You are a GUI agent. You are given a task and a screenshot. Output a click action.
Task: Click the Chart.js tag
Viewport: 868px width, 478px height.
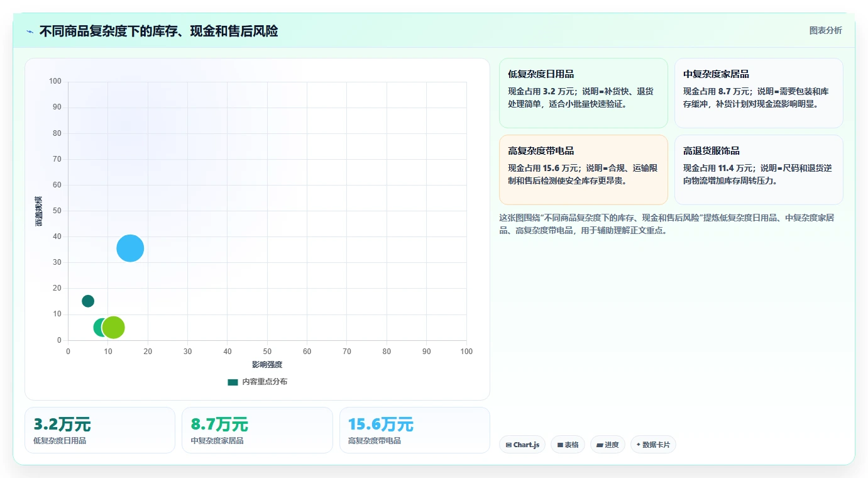[522, 445]
